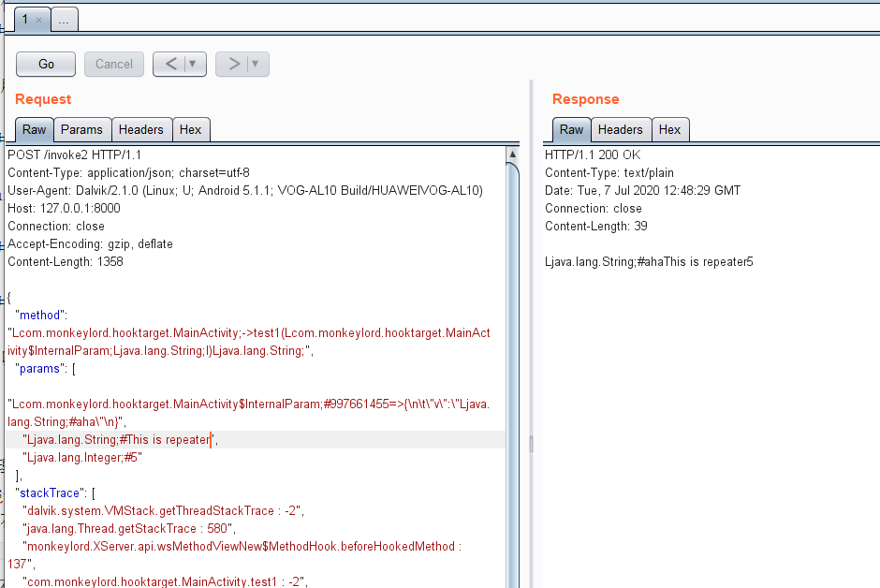880x588 pixels.
Task: Open the history dropdown beside the > arrow
Action: pyautogui.click(x=256, y=64)
